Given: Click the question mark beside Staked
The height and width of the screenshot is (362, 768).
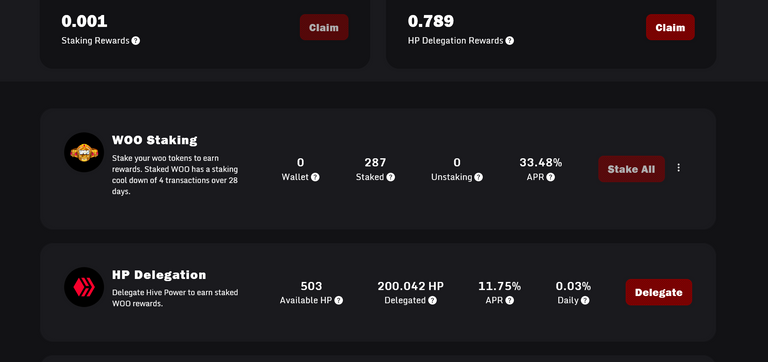Looking at the screenshot, I should click(390, 177).
